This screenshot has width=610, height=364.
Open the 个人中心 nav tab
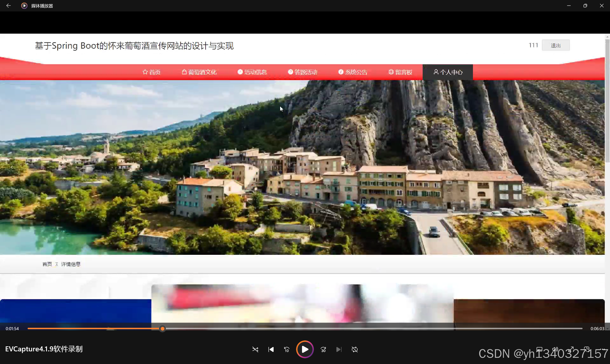448,72
